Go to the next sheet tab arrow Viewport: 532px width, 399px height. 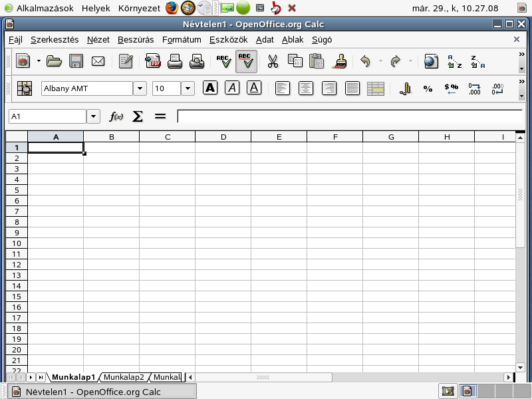click(31, 377)
